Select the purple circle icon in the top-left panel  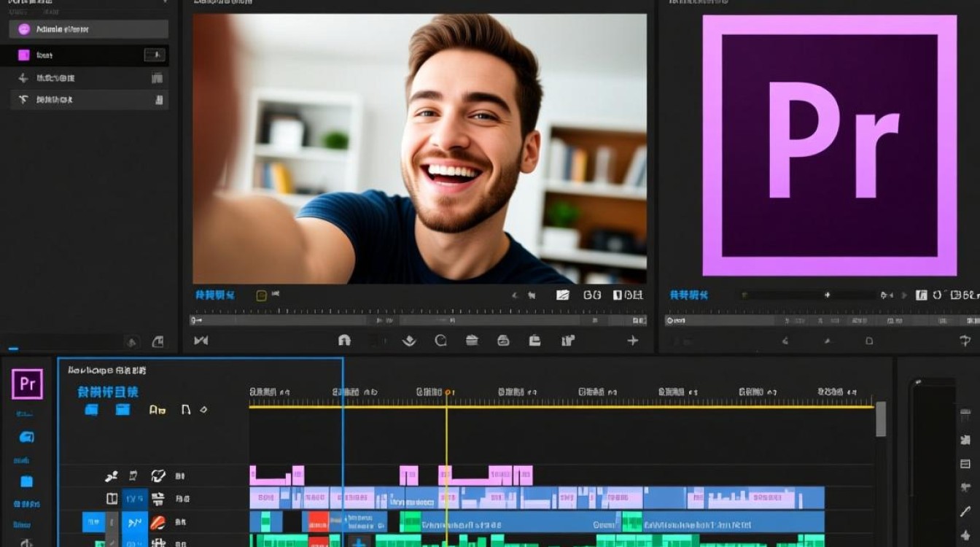(x=23, y=29)
